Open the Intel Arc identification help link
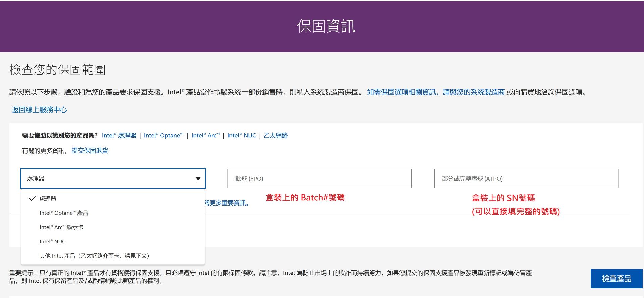The width and height of the screenshot is (644, 298). tap(205, 135)
